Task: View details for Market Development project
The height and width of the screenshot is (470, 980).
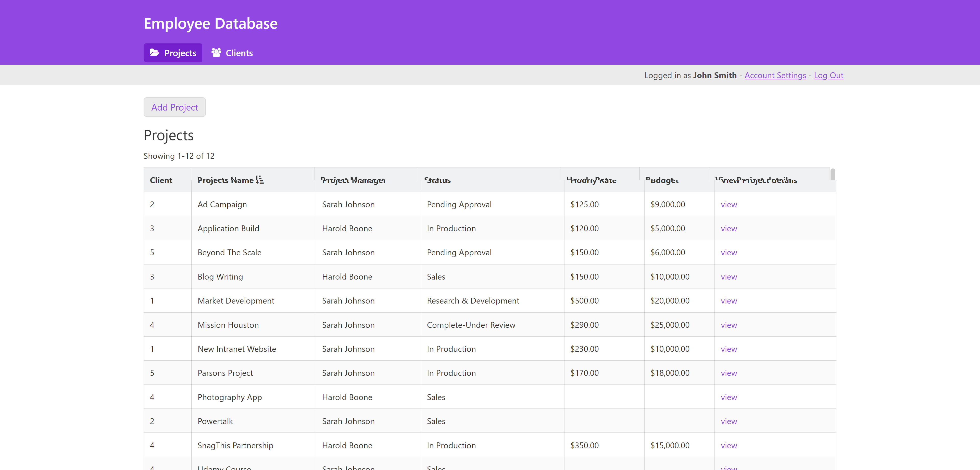Action: coord(729,301)
